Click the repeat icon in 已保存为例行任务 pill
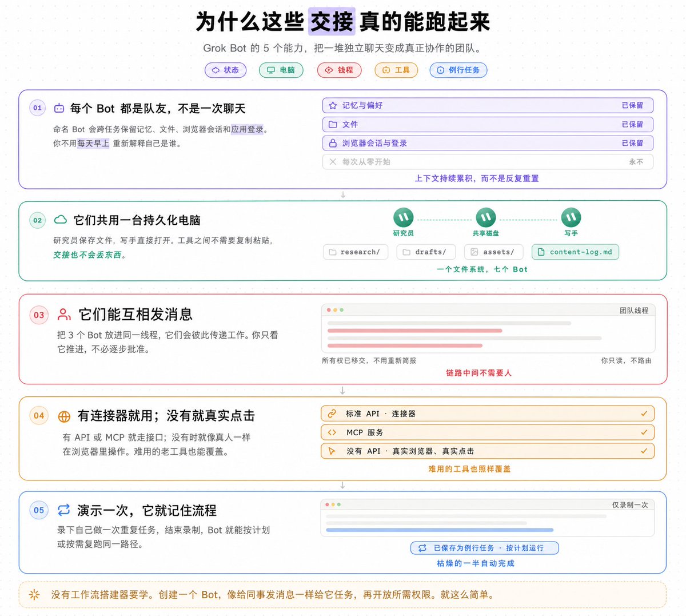The width and height of the screenshot is (686, 616). pos(422,548)
